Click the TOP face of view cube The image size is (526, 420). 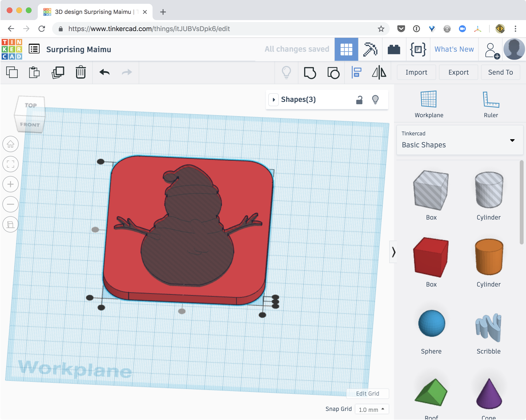tap(31, 105)
